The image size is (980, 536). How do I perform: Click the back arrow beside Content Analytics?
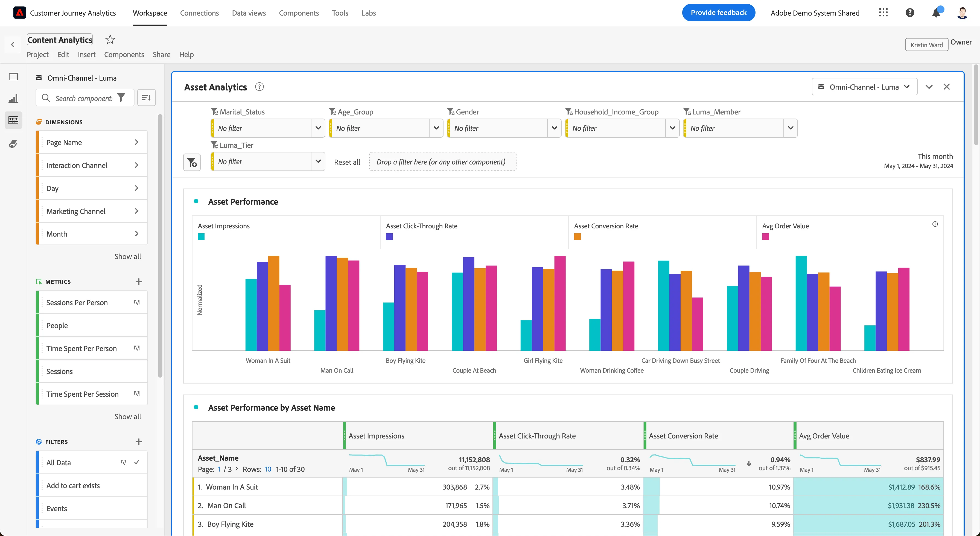13,45
